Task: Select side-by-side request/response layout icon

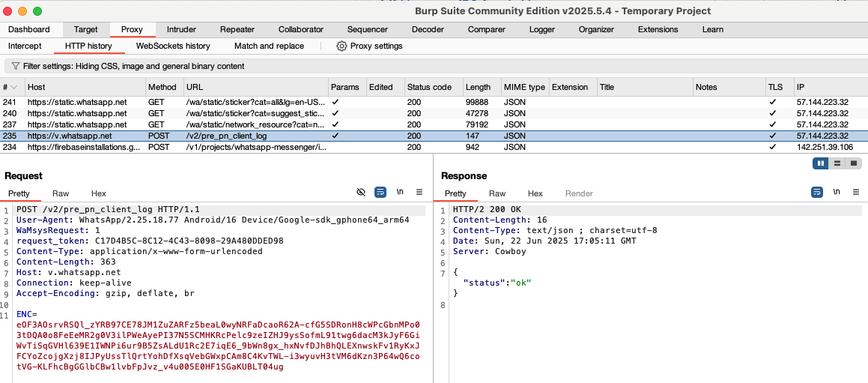Action: click(821, 163)
